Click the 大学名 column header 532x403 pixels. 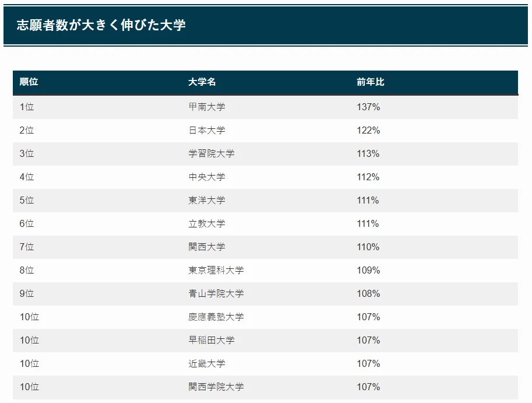(202, 82)
